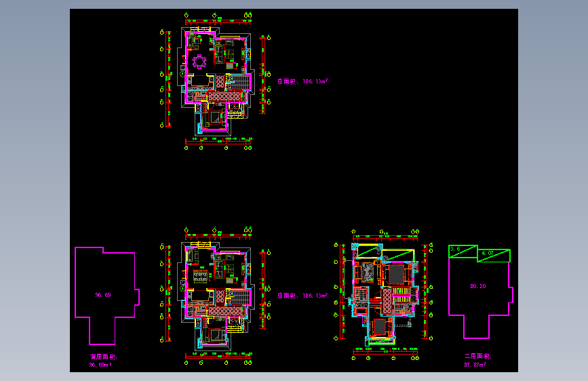This screenshot has width=588, height=381.
Task: Select the second-floor plan with the bedrooms
Action: click(x=384, y=296)
